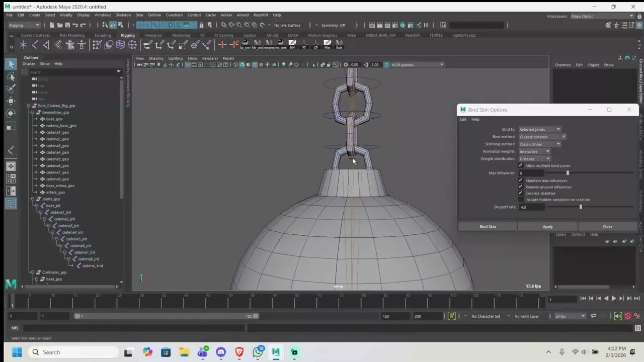Click the No Live Surface field
The height and width of the screenshot is (362, 644).
point(287,25)
